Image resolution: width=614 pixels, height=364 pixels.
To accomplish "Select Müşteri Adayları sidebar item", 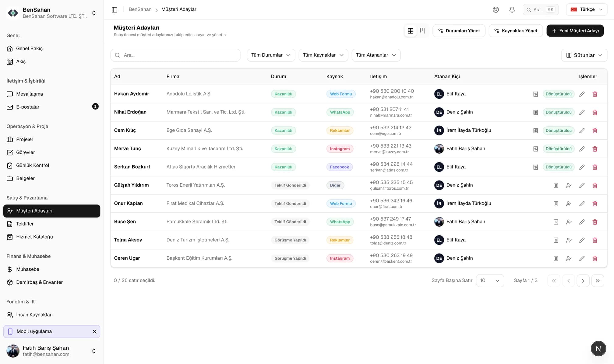I will [x=52, y=211].
